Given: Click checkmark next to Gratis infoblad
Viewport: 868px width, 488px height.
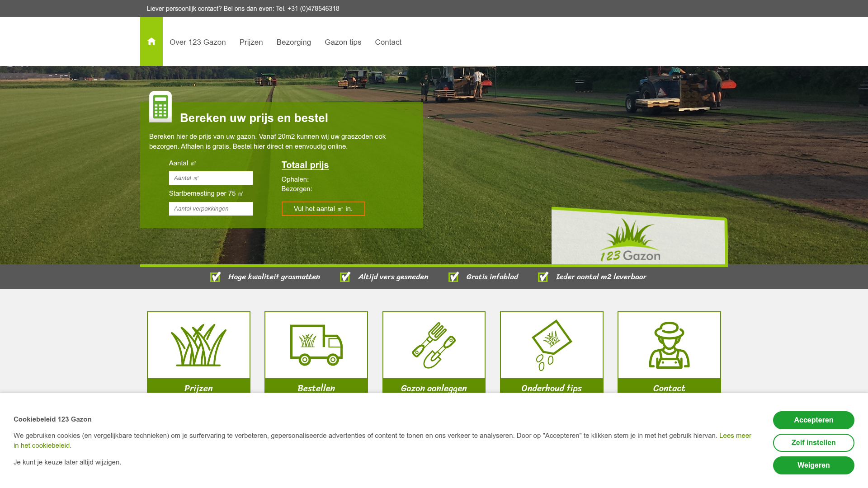Looking at the screenshot, I should point(454,277).
